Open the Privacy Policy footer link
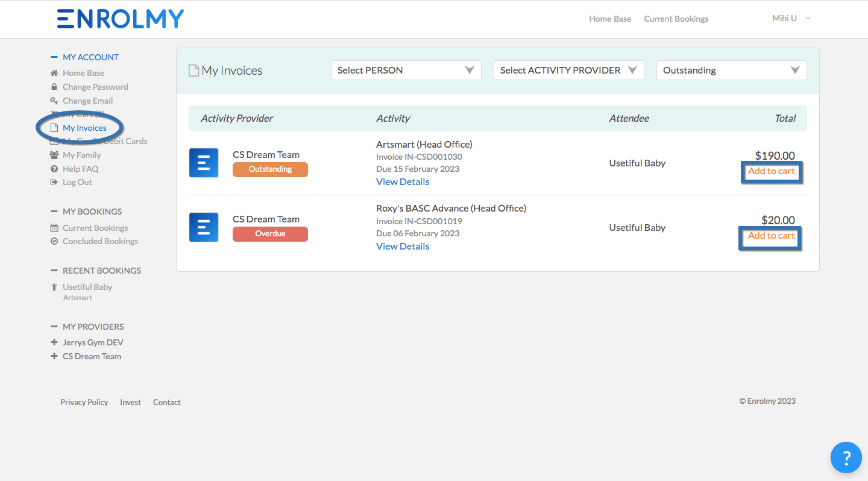The width and height of the screenshot is (868, 481). tap(84, 402)
